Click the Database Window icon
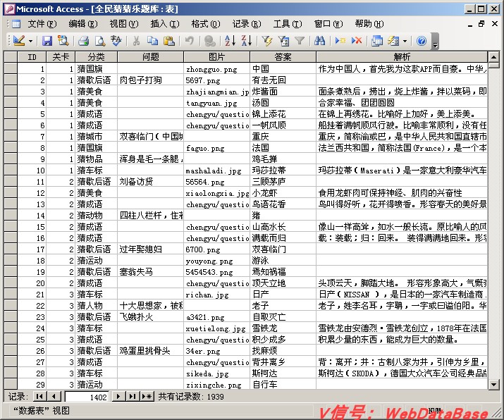 tap(376, 41)
